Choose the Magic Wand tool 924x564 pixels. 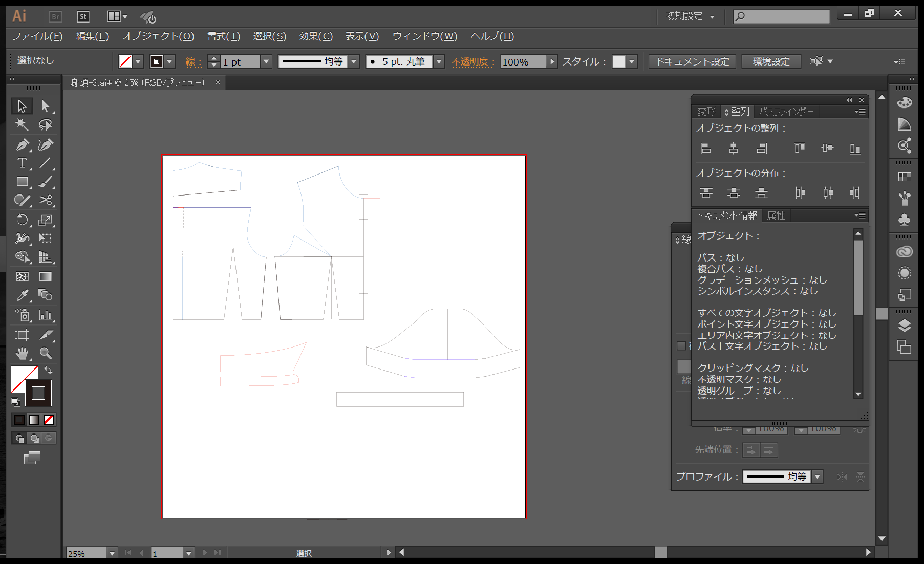point(22,124)
